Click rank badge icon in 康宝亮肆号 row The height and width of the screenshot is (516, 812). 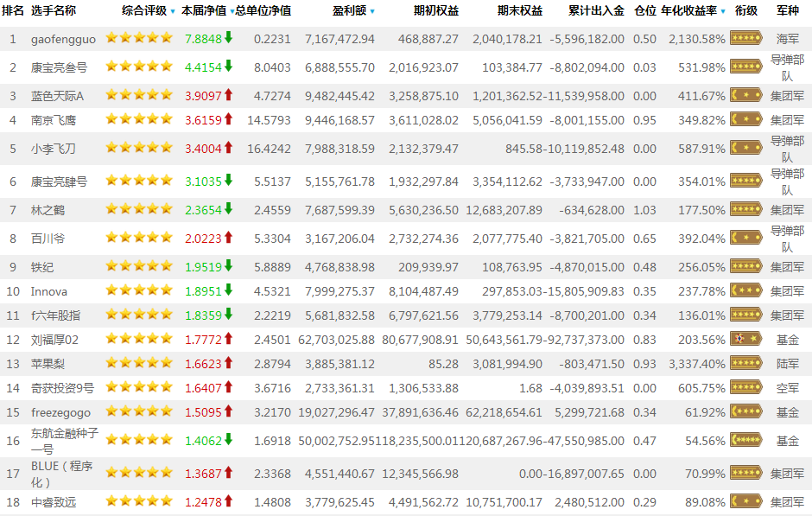(x=745, y=181)
